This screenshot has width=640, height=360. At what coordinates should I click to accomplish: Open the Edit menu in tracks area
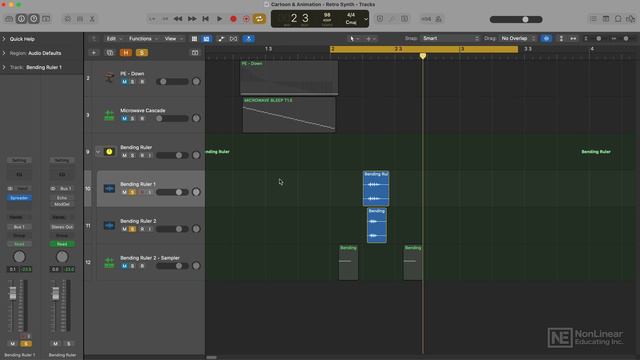[113, 39]
